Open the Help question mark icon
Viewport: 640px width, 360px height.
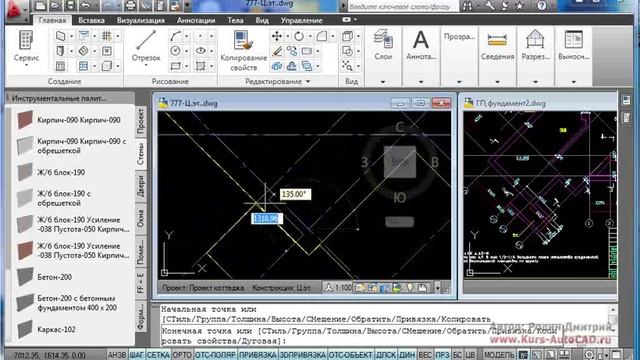(x=542, y=6)
